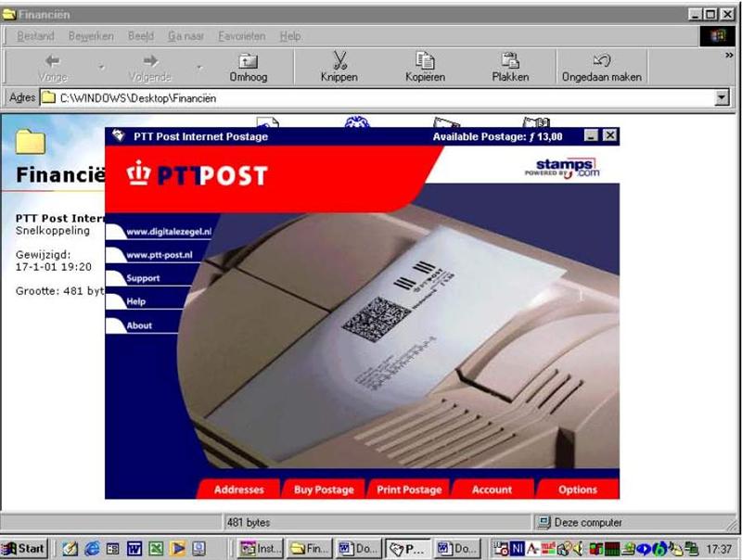Click Snelkoppeling text in info panel

(53, 230)
